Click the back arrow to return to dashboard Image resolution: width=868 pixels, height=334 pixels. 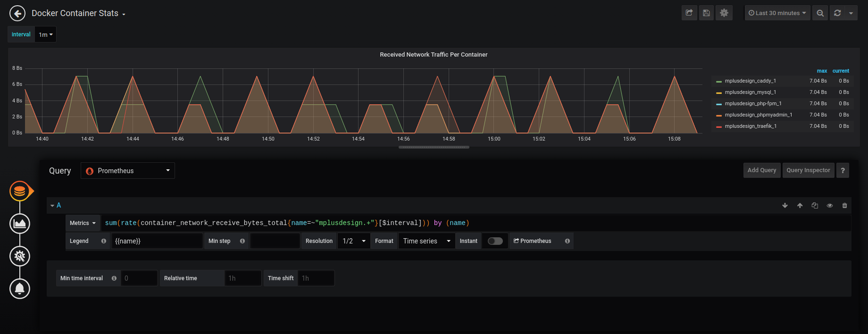17,14
